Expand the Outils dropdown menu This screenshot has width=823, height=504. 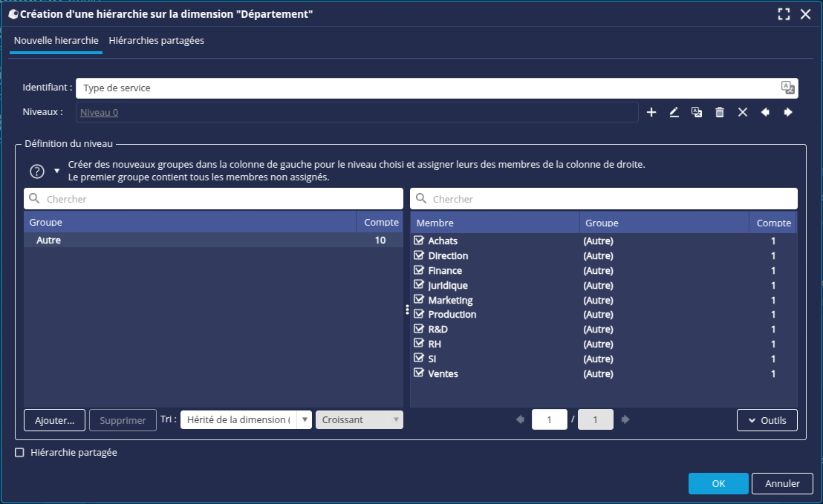767,420
